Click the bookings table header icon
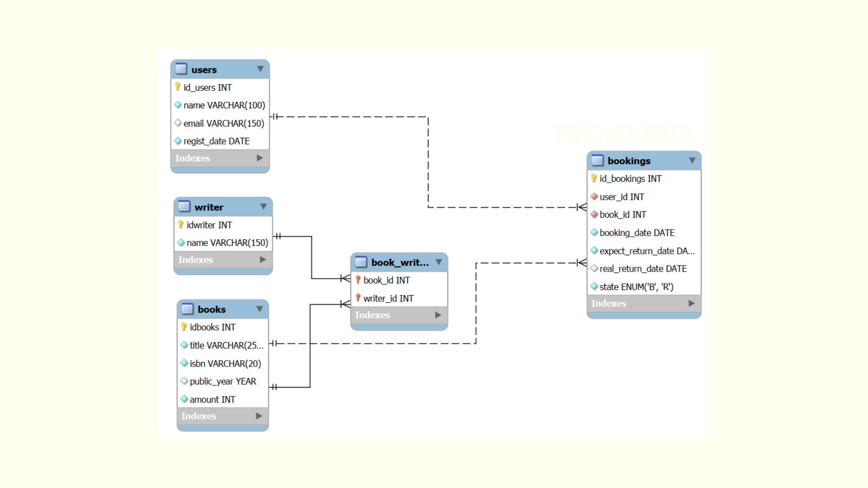 pyautogui.click(x=597, y=160)
